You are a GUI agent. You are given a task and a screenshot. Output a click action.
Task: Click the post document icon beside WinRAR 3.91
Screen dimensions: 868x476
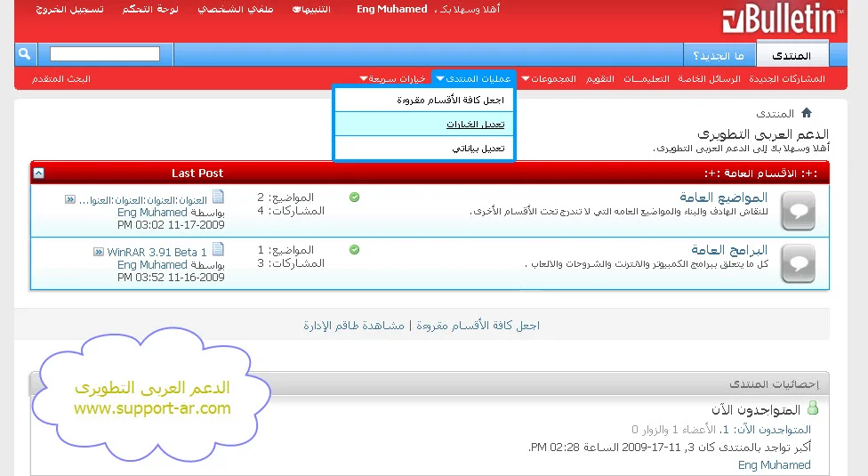tap(218, 250)
